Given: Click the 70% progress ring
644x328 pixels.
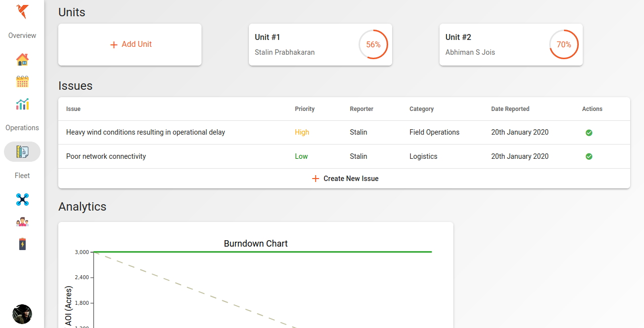Looking at the screenshot, I should click(x=564, y=44).
